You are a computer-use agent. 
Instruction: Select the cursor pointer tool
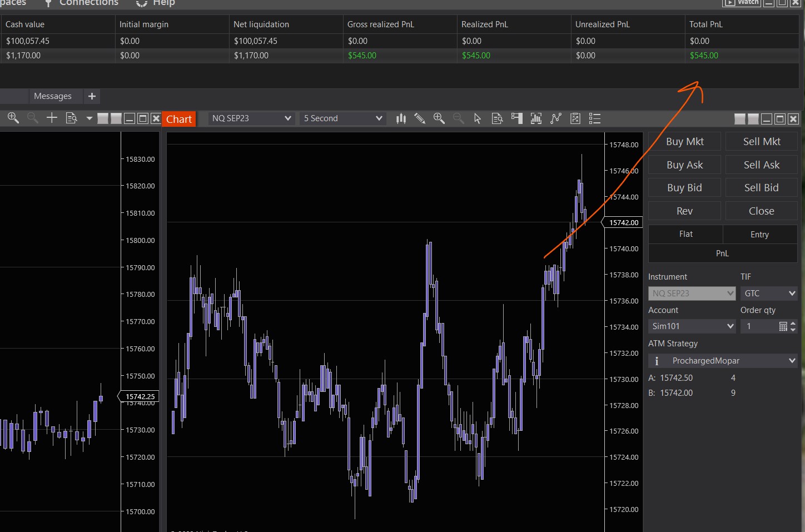coord(478,118)
